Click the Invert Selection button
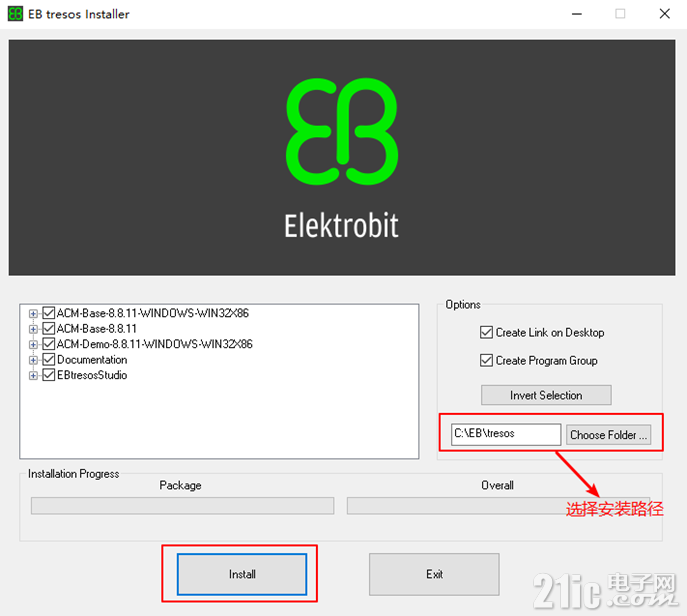 546,395
